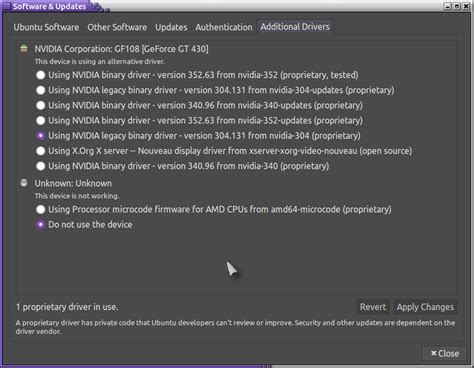
Task: Maximize the Software & Updates window
Action: [457, 6]
